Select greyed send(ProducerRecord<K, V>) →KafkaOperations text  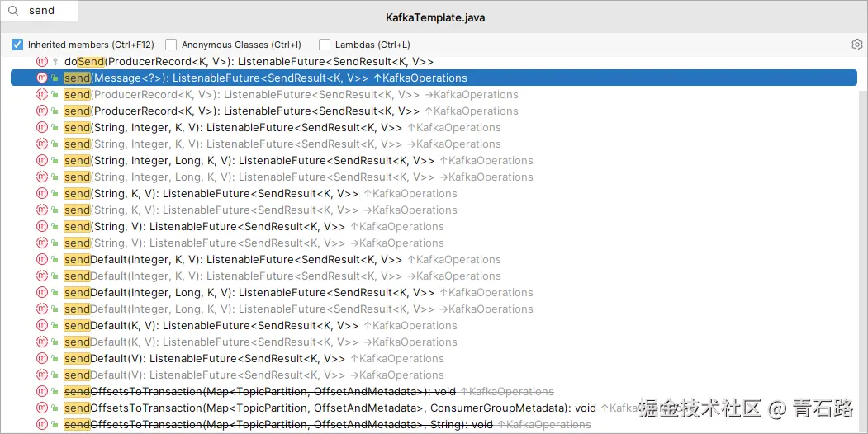(x=292, y=95)
